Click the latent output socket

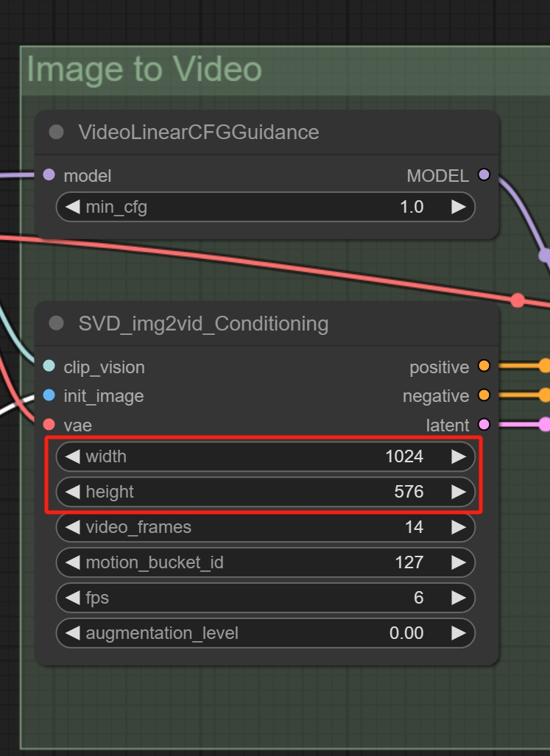pos(484,424)
